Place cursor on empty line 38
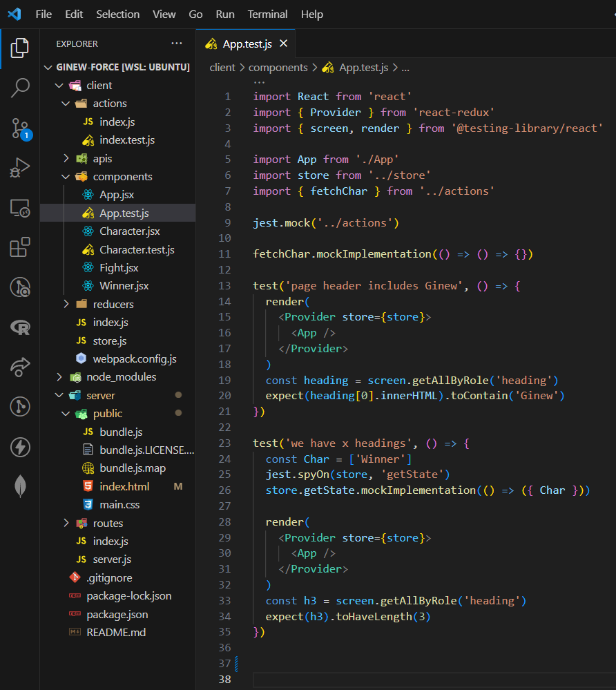The image size is (616, 690). pos(434,680)
